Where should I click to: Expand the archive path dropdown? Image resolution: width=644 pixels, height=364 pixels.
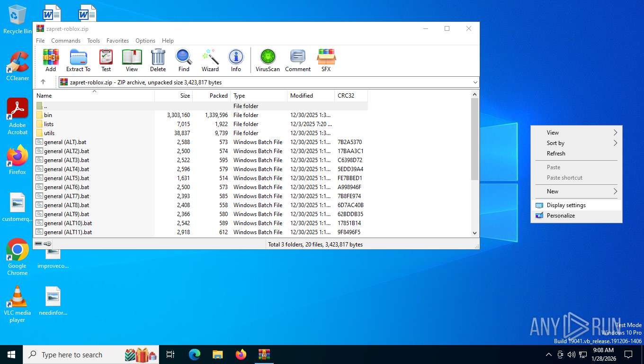tap(475, 82)
